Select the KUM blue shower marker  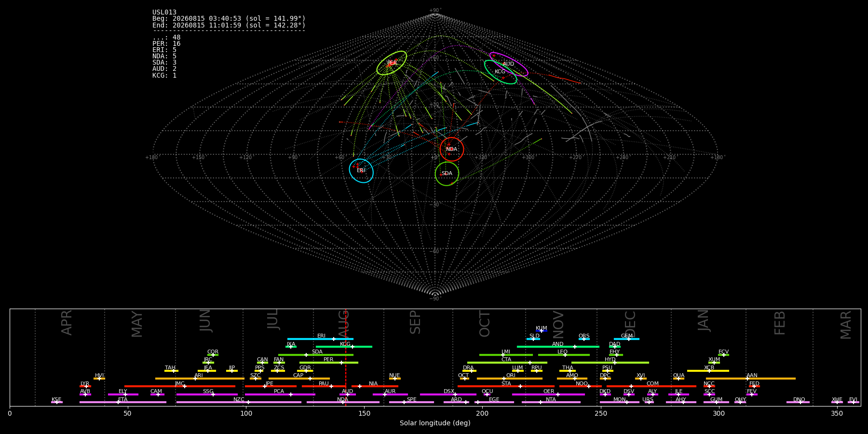point(542,331)
